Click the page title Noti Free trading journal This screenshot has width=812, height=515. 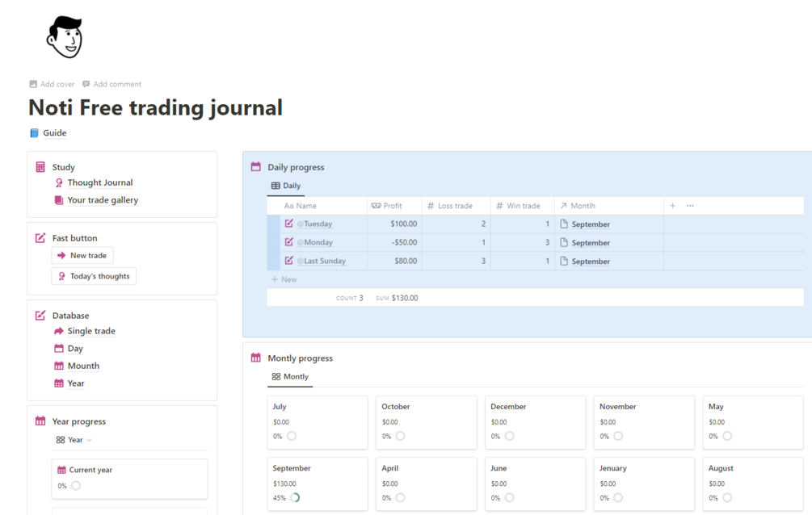[155, 107]
